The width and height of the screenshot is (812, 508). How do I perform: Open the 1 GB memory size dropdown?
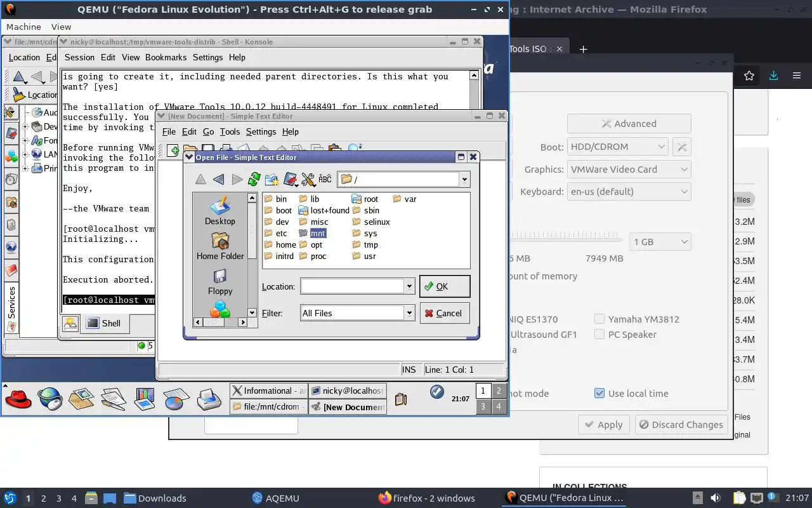tap(660, 242)
